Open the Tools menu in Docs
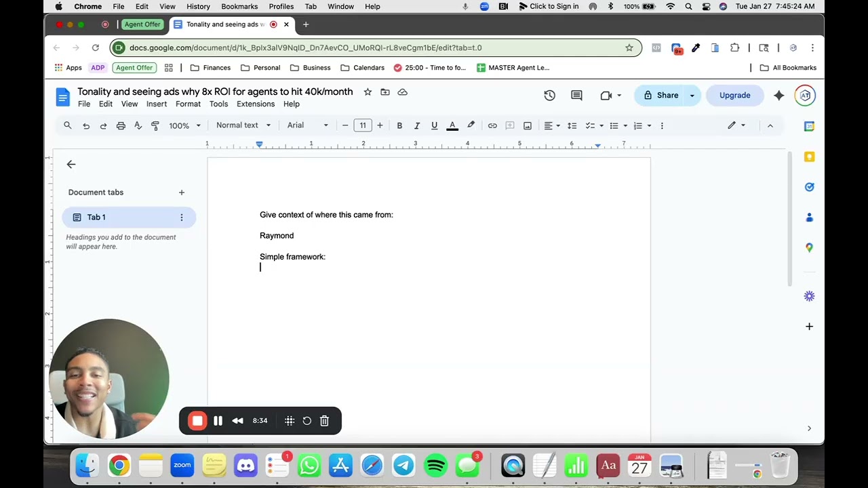Image resolution: width=868 pixels, height=488 pixels. point(218,104)
